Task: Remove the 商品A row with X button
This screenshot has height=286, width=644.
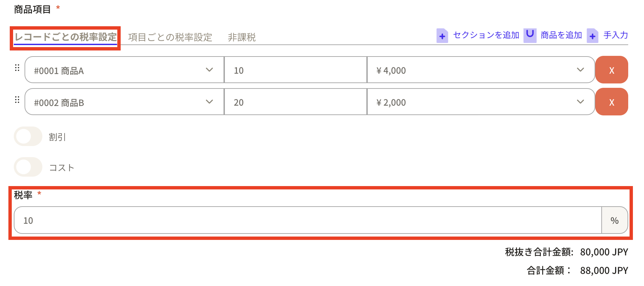Action: [x=611, y=70]
